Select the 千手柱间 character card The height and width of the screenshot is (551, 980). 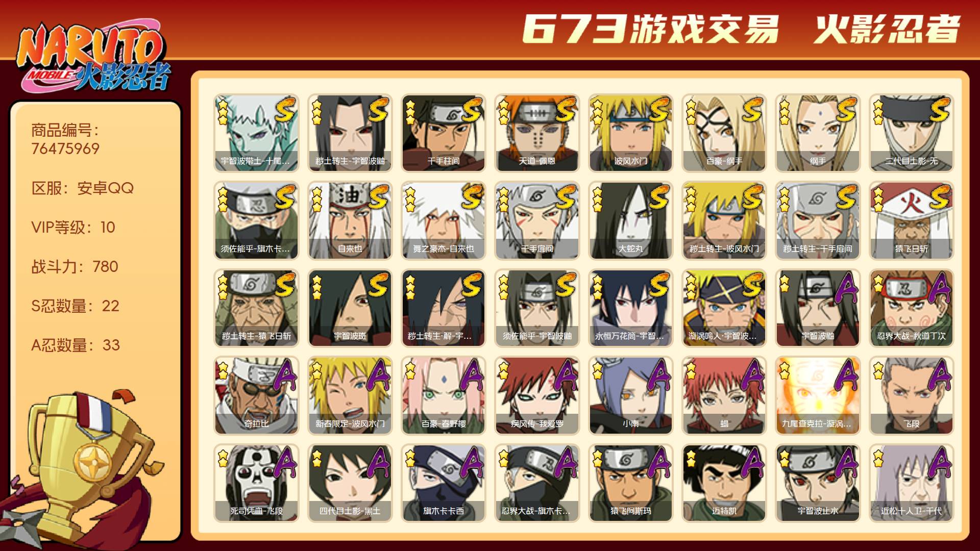click(443, 133)
